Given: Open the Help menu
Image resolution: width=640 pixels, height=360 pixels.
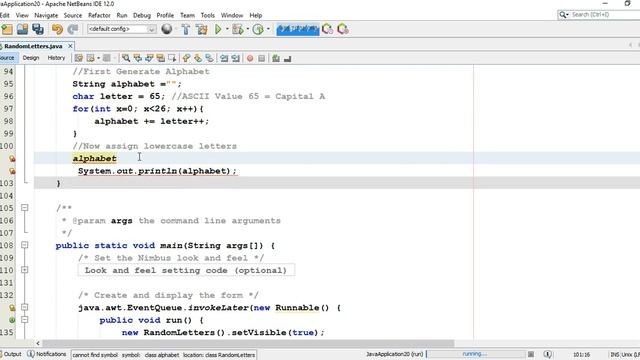Looking at the screenshot, I should coord(256,15).
